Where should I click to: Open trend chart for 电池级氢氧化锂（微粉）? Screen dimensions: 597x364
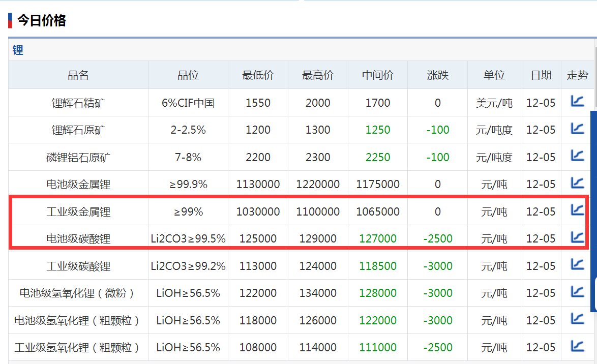577,292
